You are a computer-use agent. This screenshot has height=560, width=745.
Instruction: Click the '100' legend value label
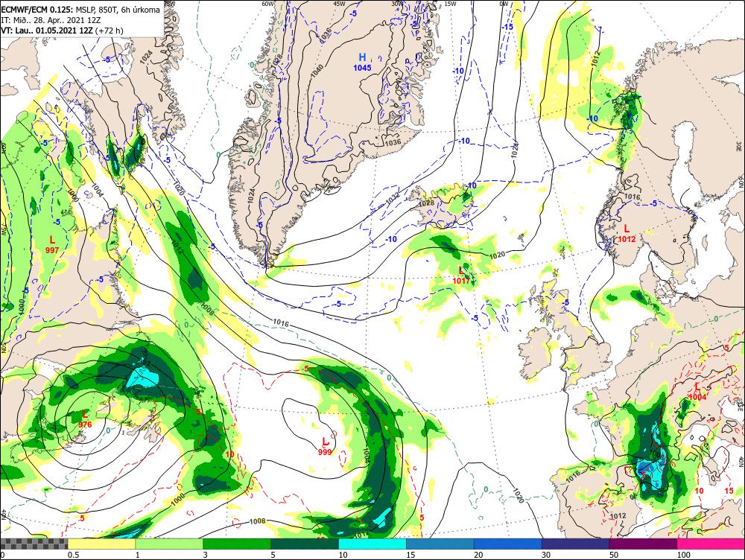683,555
